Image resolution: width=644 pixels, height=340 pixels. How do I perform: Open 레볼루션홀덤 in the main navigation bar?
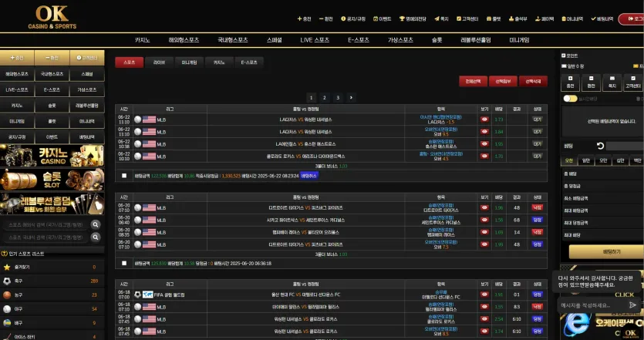coord(476,40)
